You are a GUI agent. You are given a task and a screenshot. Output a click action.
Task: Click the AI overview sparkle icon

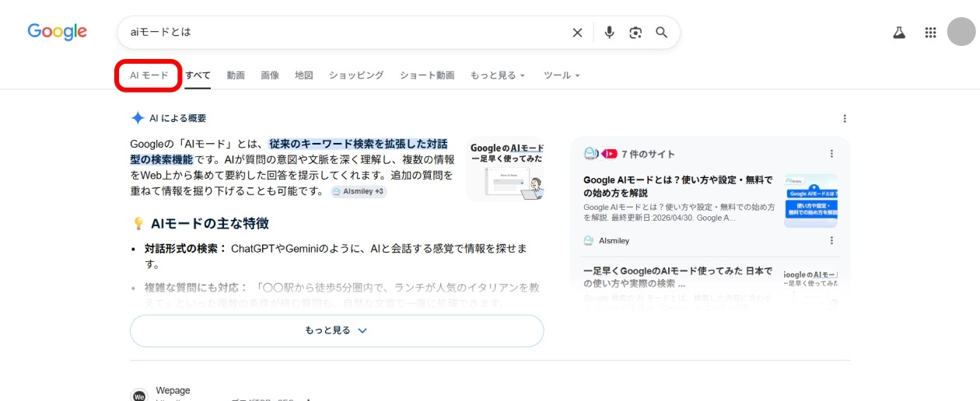(138, 118)
